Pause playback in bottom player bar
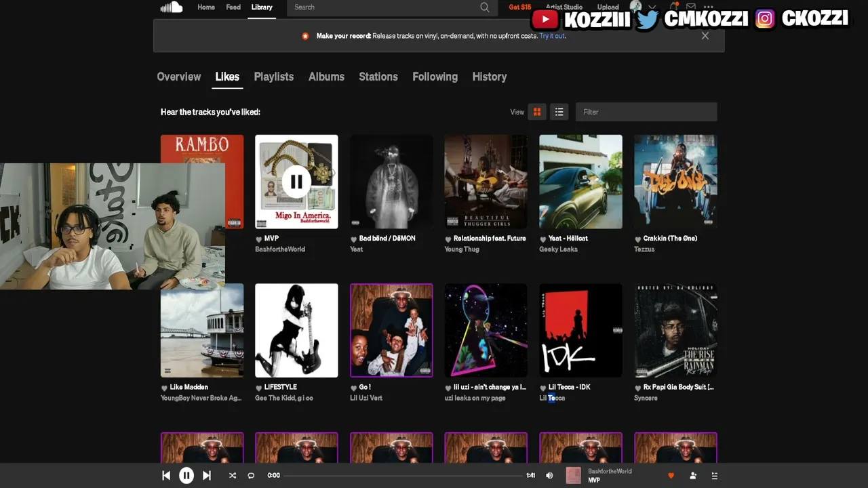This screenshot has height=488, width=868. (x=186, y=476)
